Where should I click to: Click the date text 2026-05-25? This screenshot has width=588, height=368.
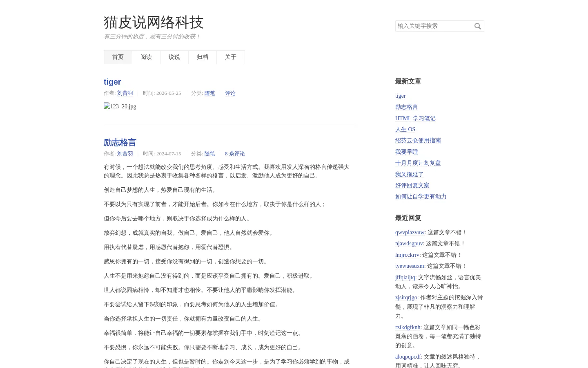pyautogui.click(x=169, y=93)
